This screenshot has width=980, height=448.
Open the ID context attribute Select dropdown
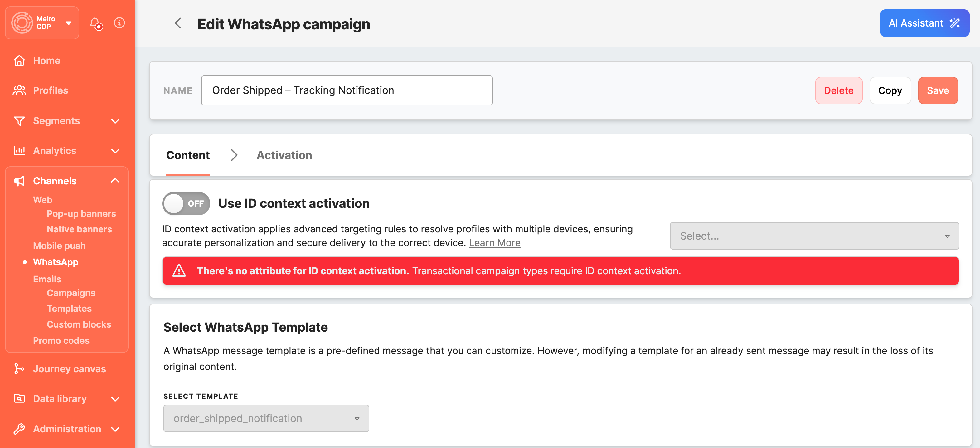pyautogui.click(x=814, y=236)
